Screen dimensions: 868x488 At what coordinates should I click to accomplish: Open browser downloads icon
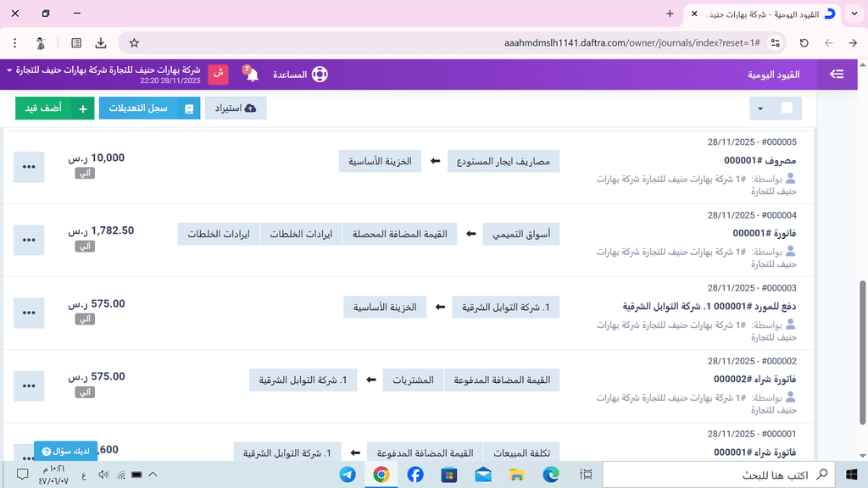101,42
